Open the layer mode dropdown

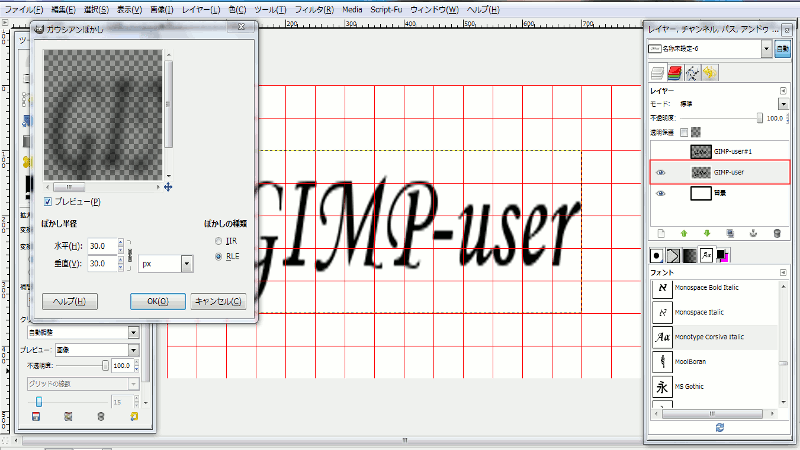coord(784,104)
